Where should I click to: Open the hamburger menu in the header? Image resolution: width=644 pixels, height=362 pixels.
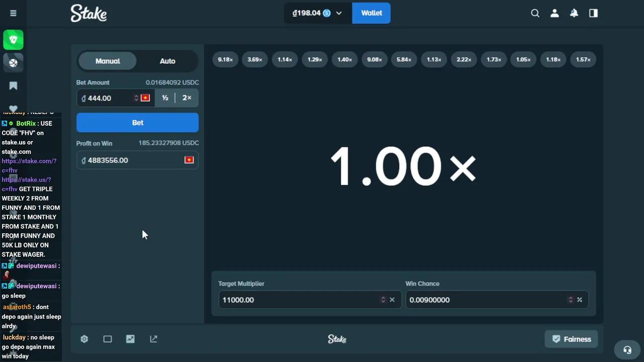13,13
